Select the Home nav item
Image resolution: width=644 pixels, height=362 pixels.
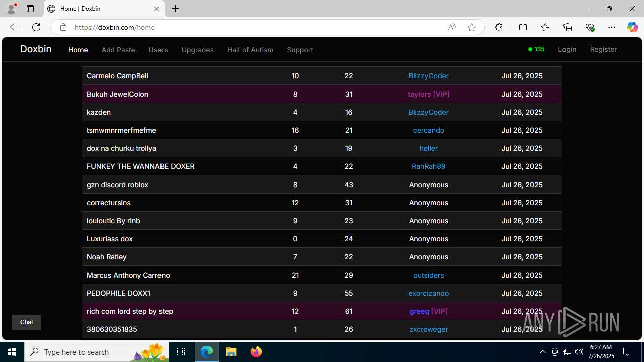point(78,50)
